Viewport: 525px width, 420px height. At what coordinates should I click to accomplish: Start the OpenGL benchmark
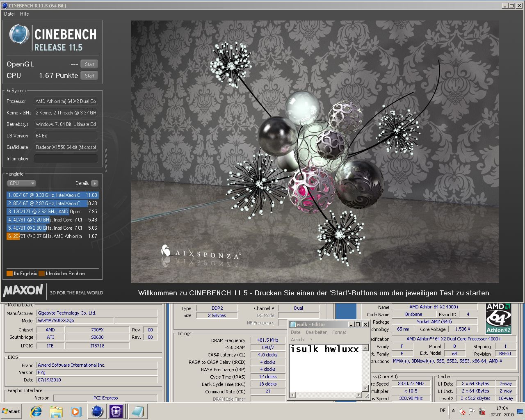pyautogui.click(x=89, y=64)
